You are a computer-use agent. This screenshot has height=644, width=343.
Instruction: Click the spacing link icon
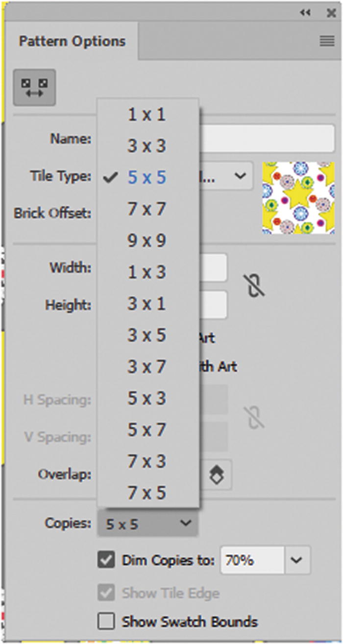click(255, 418)
